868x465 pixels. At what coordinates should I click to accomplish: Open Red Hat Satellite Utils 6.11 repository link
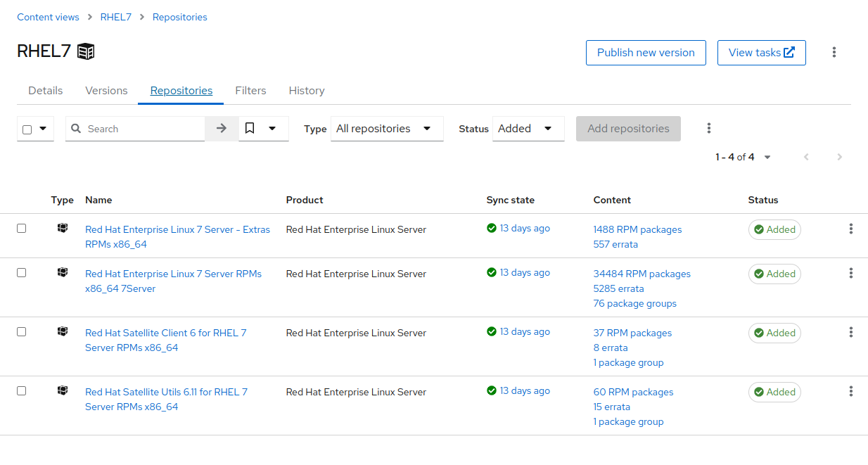[x=167, y=399]
